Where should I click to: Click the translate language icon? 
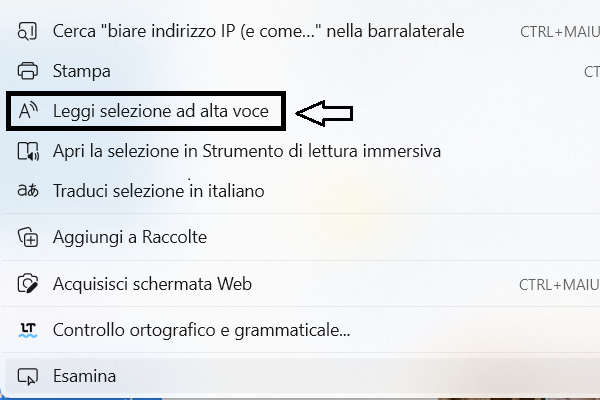tap(29, 190)
